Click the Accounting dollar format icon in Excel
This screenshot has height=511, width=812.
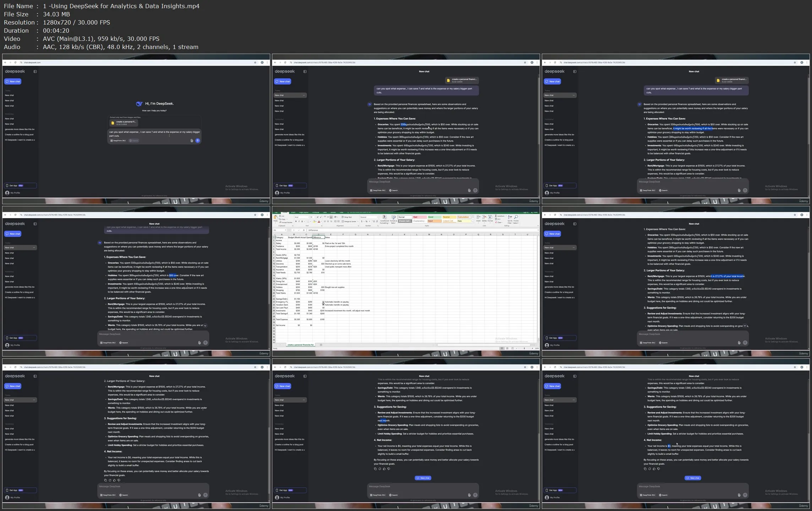(x=362, y=222)
